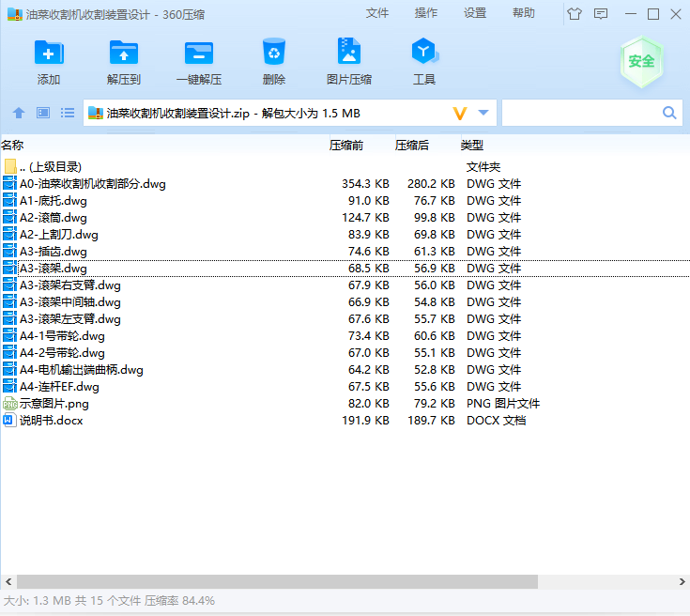Screen dimensions: 690x616
Task: Click the 添加 (Add) toolbar icon
Action: (x=49, y=53)
